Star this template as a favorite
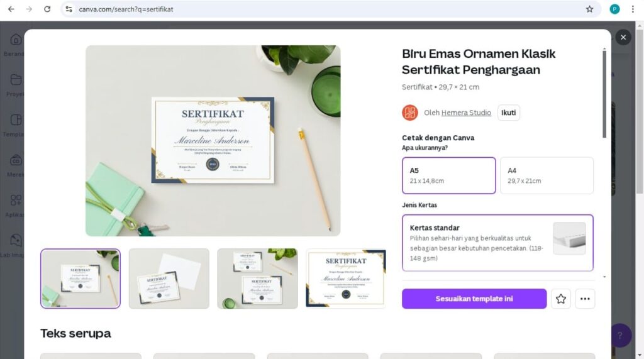 (560, 299)
